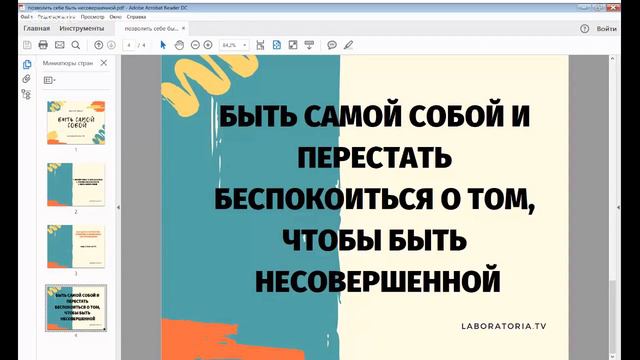
Task: Open Attachments paperclip panel
Action: (27, 78)
